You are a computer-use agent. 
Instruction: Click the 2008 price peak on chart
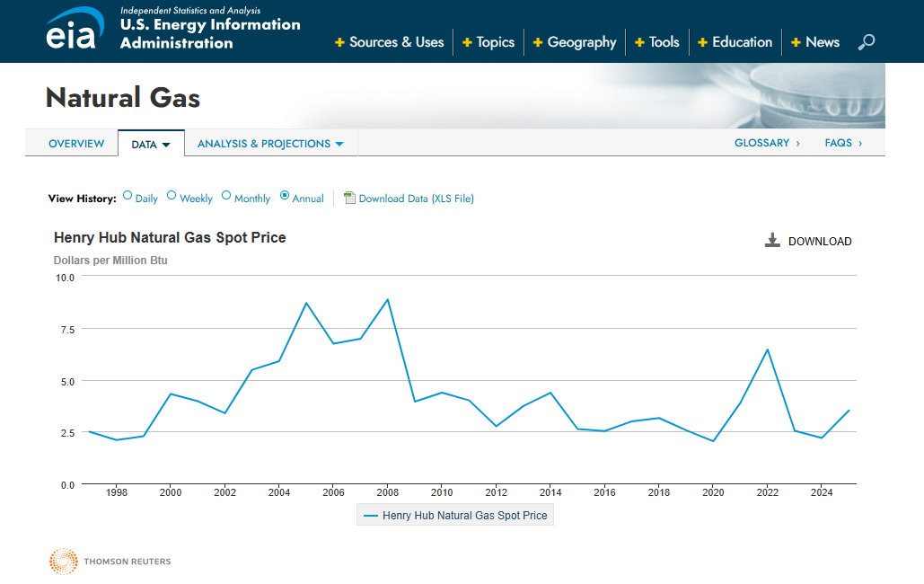(387, 300)
